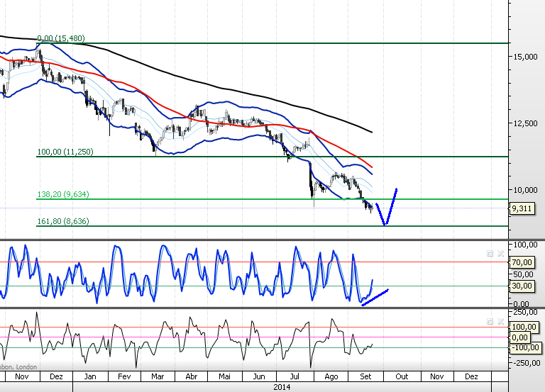This screenshot has height=392, width=545.
Task: Click the 250,00 CCI axis label
Action: [525, 312]
